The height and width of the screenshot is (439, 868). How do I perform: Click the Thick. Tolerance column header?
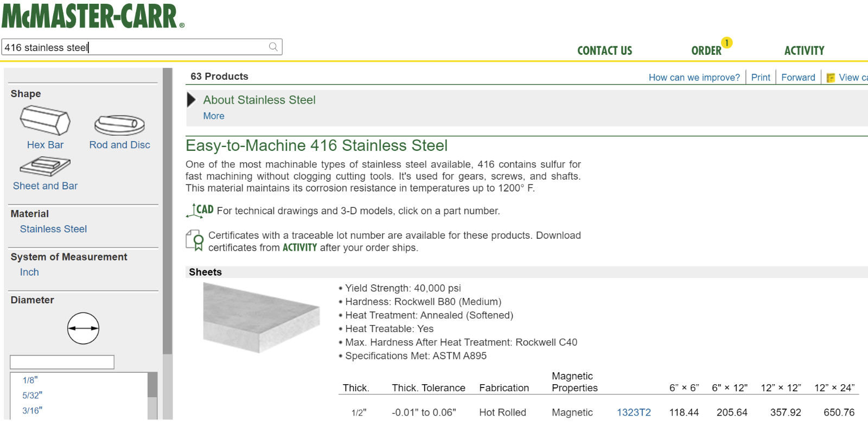click(x=429, y=388)
